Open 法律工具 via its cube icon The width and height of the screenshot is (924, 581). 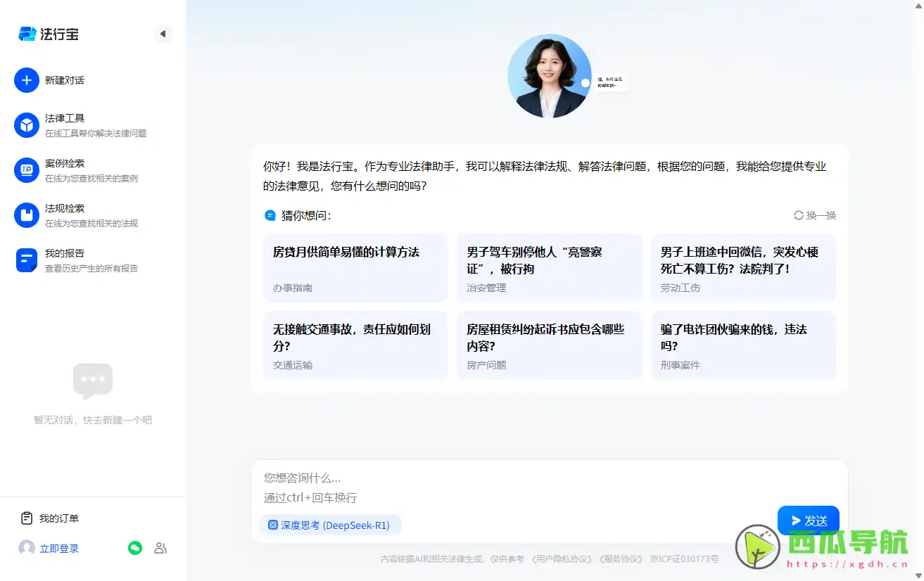[26, 125]
